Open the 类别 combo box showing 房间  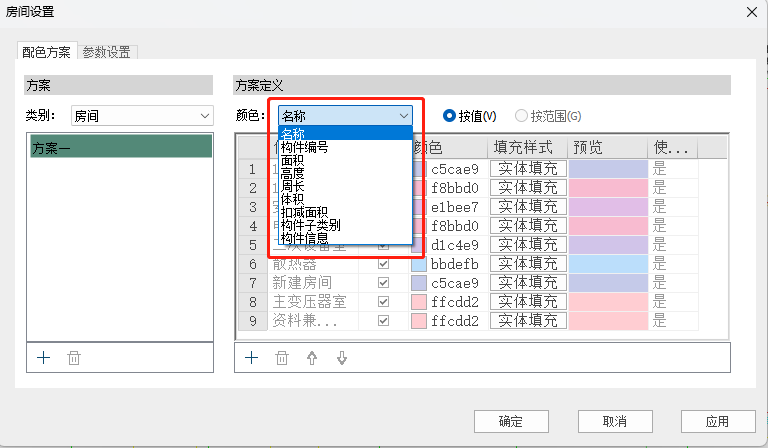point(142,116)
